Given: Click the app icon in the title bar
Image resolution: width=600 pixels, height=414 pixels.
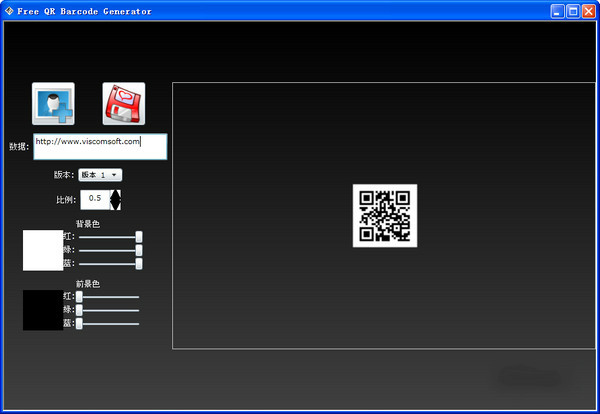Looking at the screenshot, I should [x=9, y=11].
